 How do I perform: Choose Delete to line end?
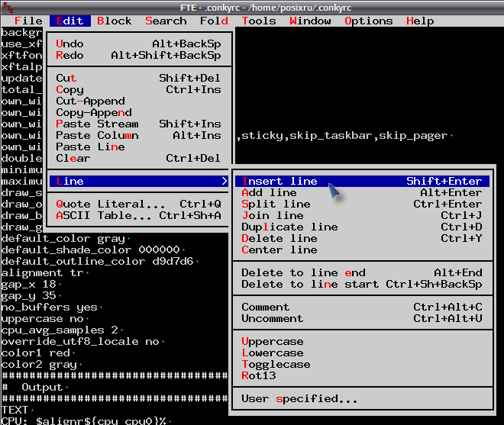click(362, 272)
